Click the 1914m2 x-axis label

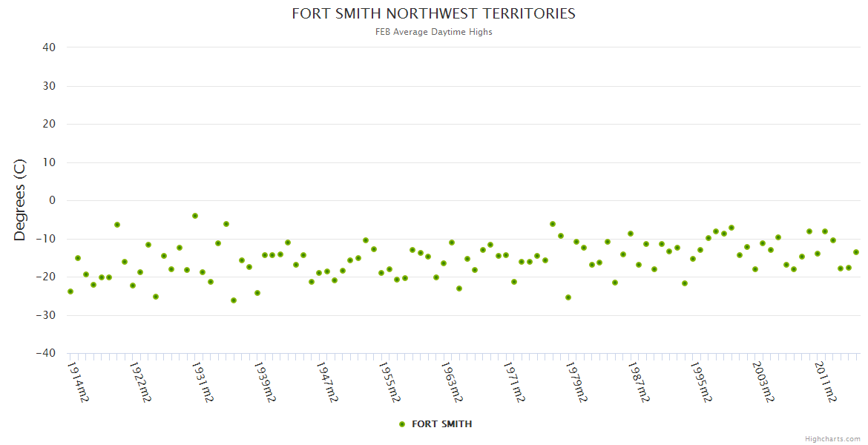(x=78, y=381)
